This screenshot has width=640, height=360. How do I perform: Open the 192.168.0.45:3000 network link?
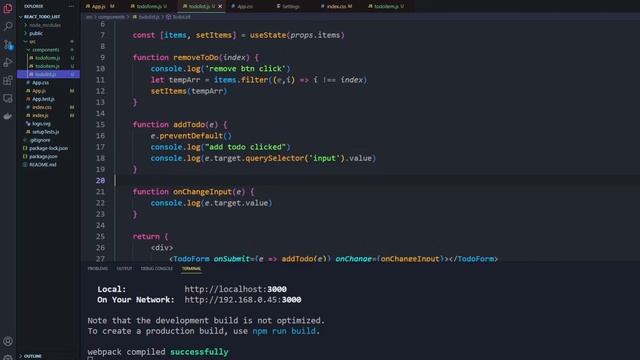point(243,300)
